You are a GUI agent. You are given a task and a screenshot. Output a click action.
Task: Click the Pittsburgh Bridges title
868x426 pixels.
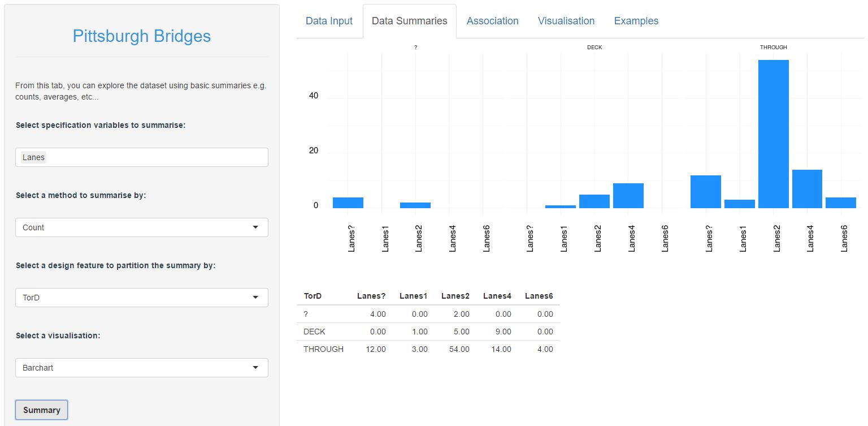coord(142,36)
